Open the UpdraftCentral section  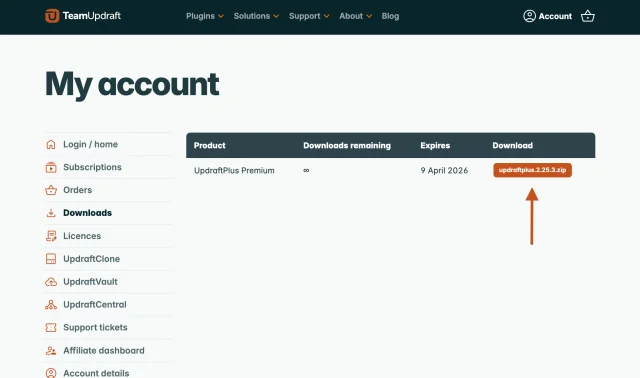click(x=95, y=305)
